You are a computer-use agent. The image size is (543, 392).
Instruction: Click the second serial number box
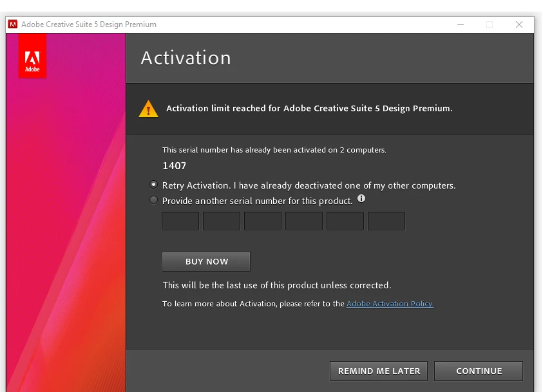click(x=222, y=221)
